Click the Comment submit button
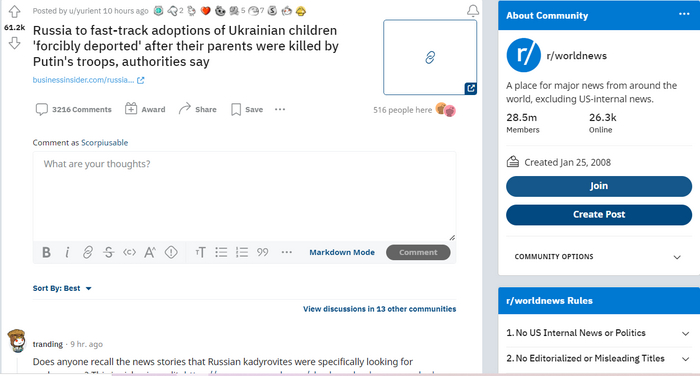Viewport: 700px width, 376px height. tap(418, 252)
